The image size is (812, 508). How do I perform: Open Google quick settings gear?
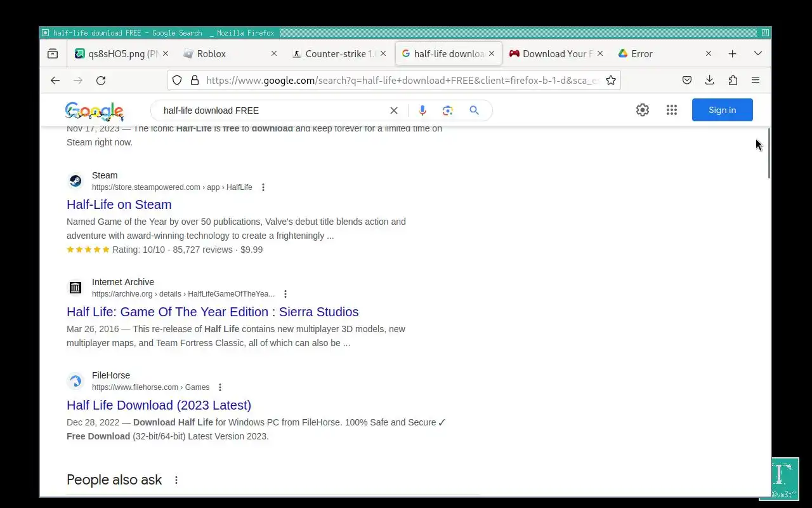pyautogui.click(x=643, y=110)
